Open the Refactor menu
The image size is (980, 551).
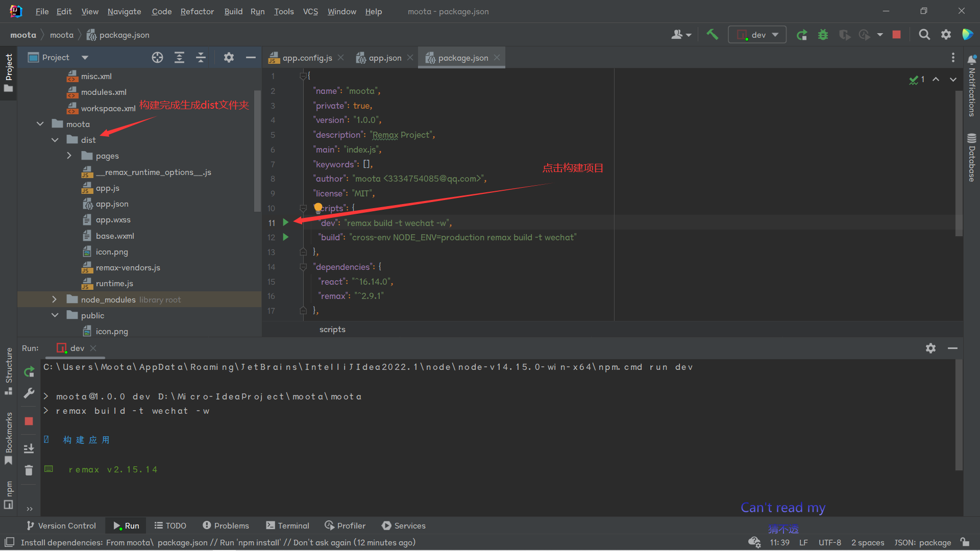(x=197, y=11)
